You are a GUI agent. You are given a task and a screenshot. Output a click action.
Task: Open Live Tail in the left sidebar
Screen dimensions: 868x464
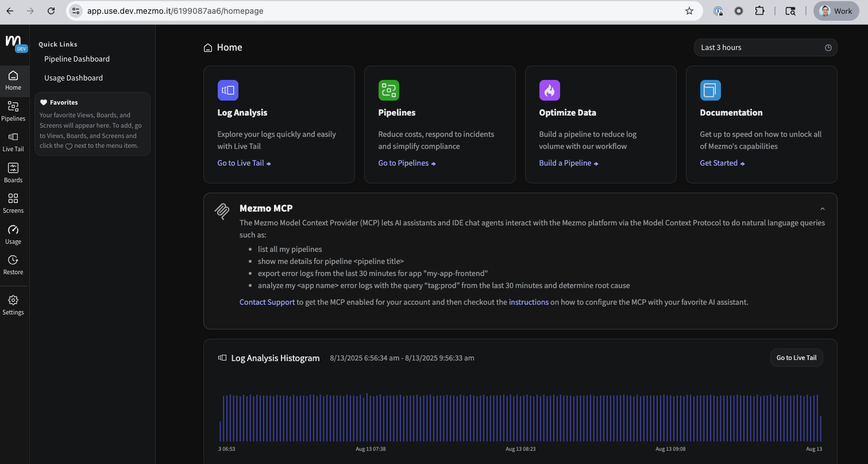[x=13, y=142]
